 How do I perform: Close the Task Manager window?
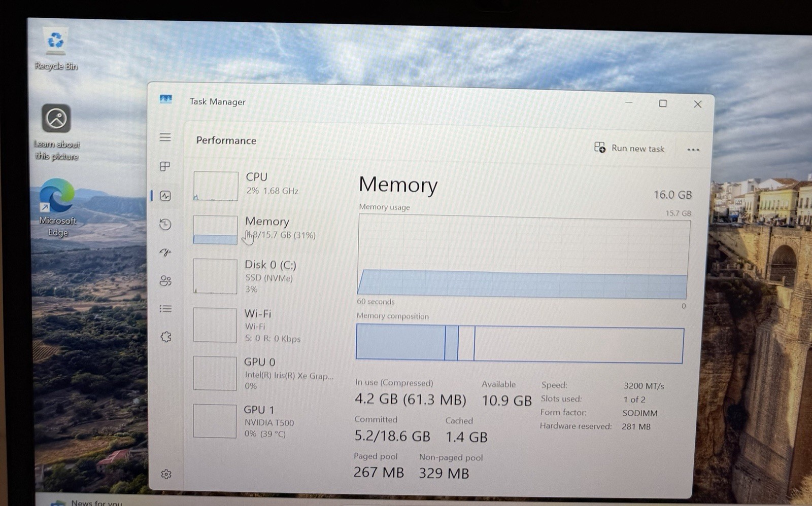coord(698,104)
